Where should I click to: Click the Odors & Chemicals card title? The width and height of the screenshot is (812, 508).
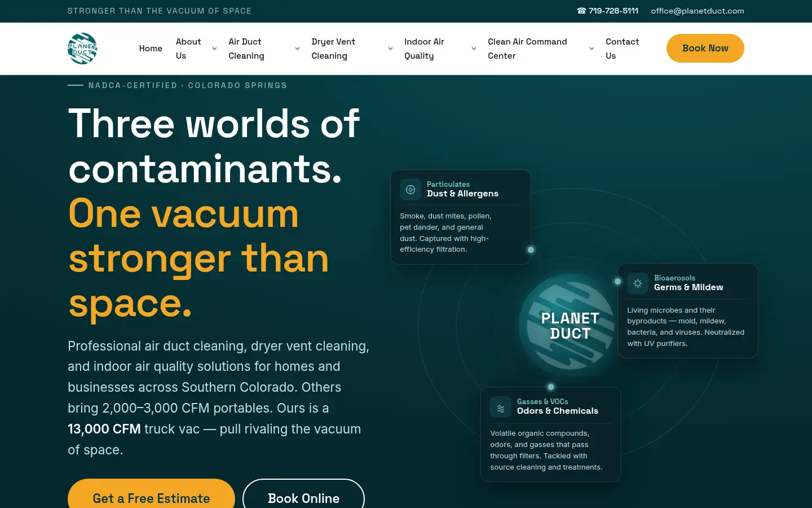(558, 411)
